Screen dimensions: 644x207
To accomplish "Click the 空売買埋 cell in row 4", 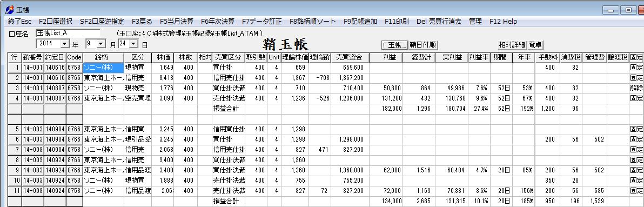I will [x=138, y=98].
